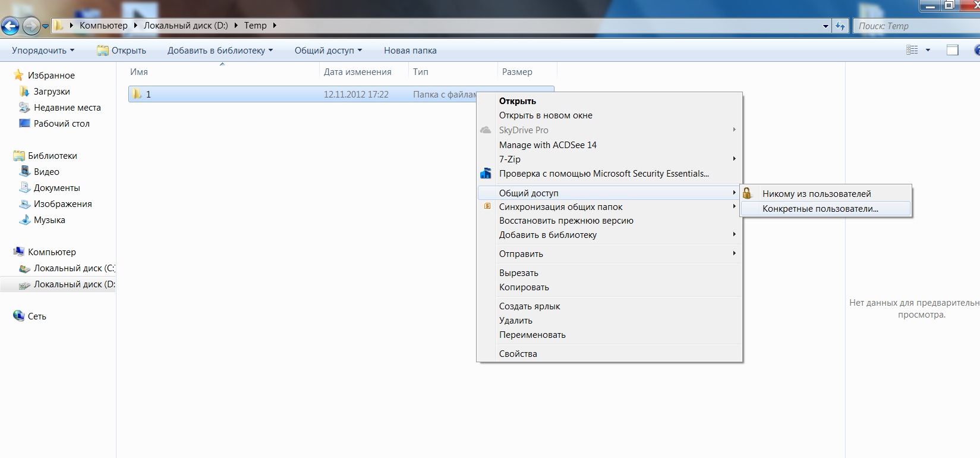Open Недавние места in the sidebar

click(x=67, y=108)
